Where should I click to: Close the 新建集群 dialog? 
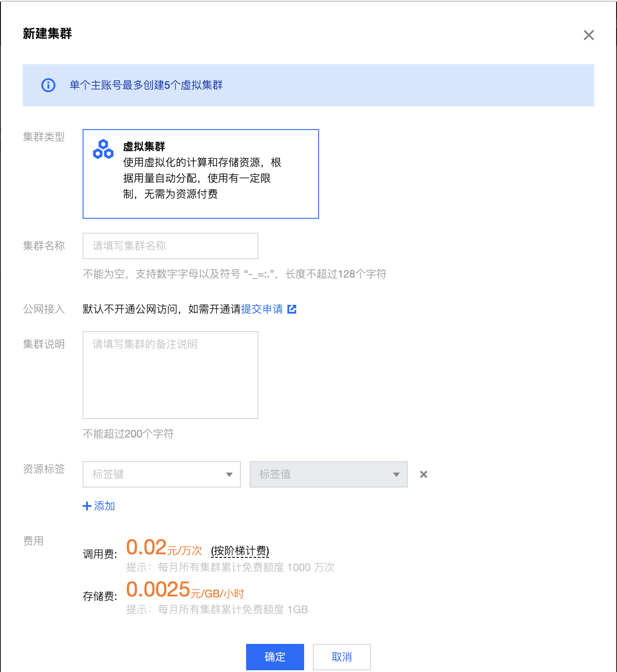pos(588,35)
